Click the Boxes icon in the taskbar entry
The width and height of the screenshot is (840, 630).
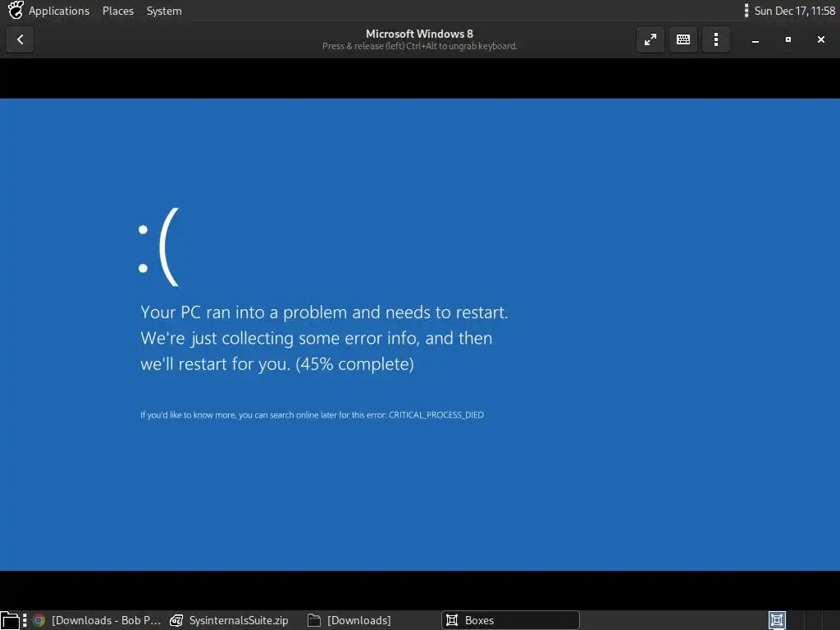pos(452,620)
